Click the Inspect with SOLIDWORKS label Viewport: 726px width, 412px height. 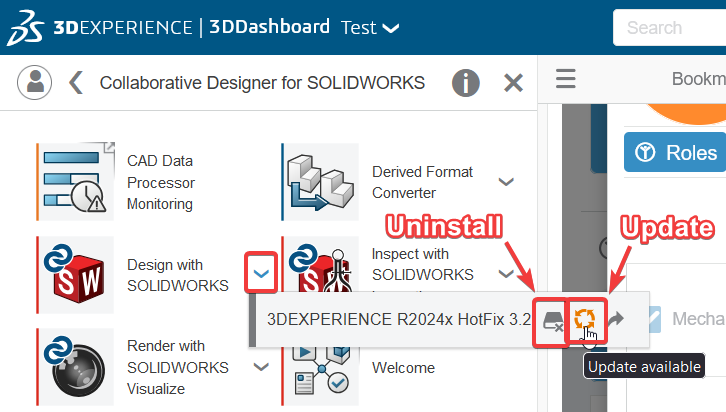coord(422,264)
